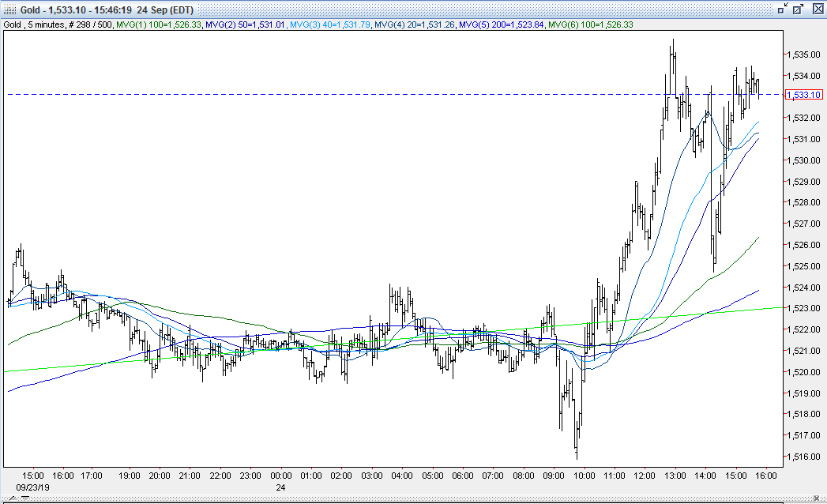Click the 1,525.00 price axis label

[803, 266]
